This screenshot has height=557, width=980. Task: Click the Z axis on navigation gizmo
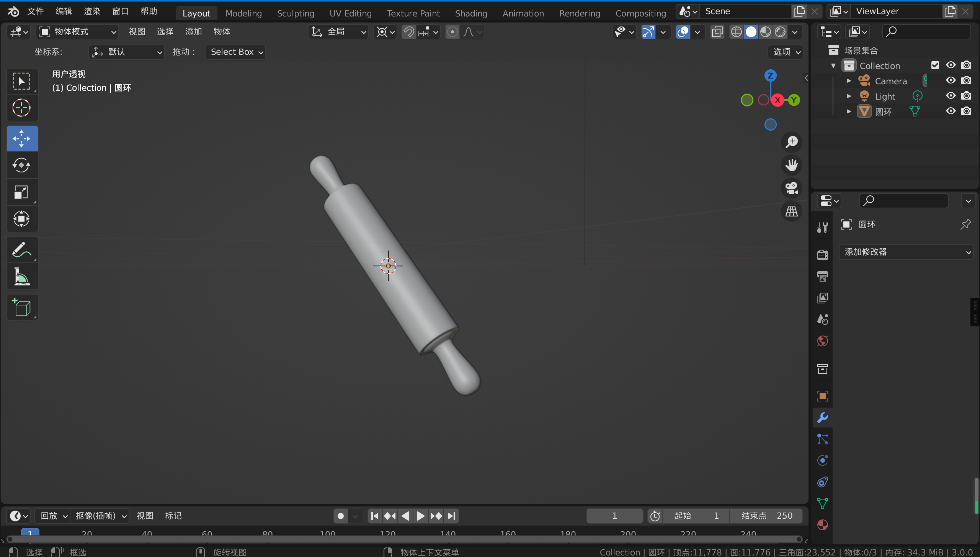point(770,75)
